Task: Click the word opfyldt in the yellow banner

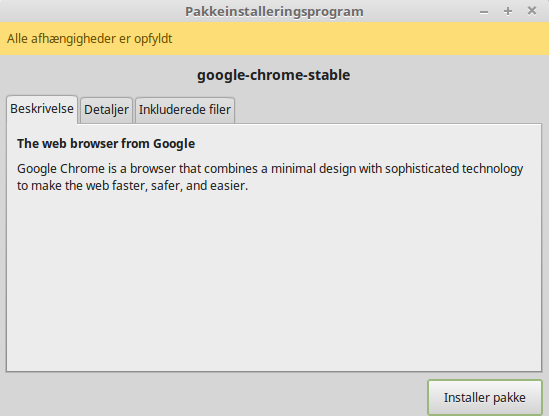Action: pos(153,39)
